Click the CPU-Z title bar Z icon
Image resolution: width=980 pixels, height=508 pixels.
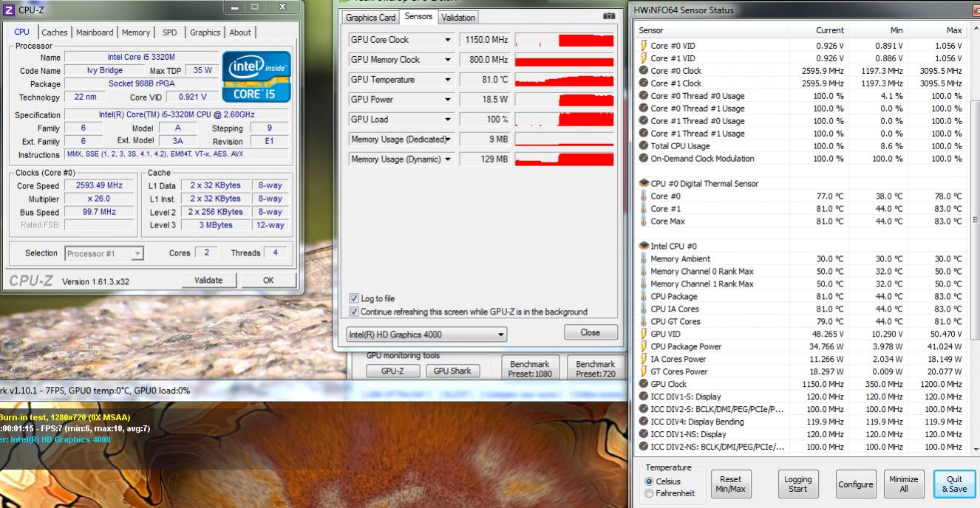(9, 9)
